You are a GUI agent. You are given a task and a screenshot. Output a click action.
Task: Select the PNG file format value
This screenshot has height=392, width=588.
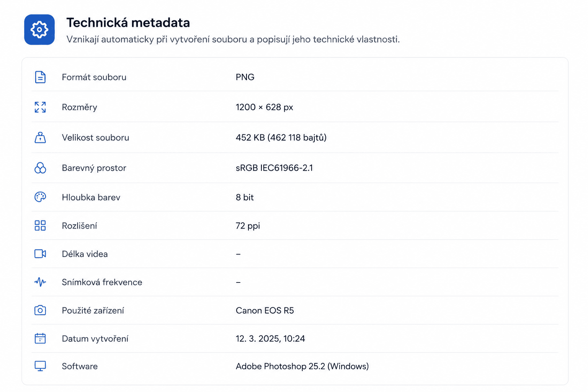tap(245, 77)
